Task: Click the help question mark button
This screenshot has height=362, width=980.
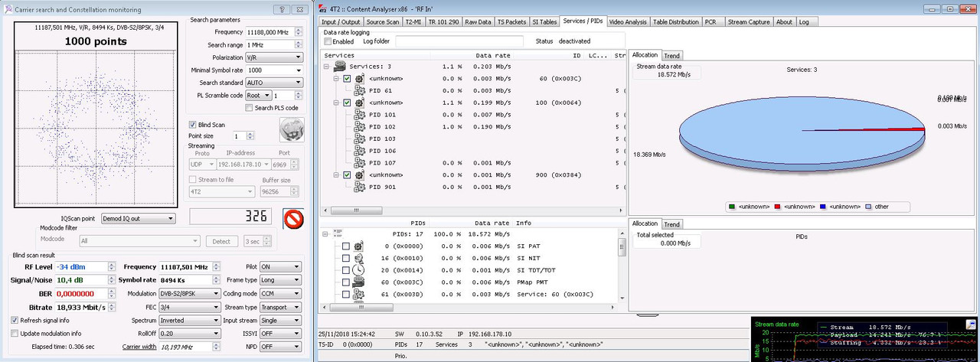Action: tap(283, 9)
